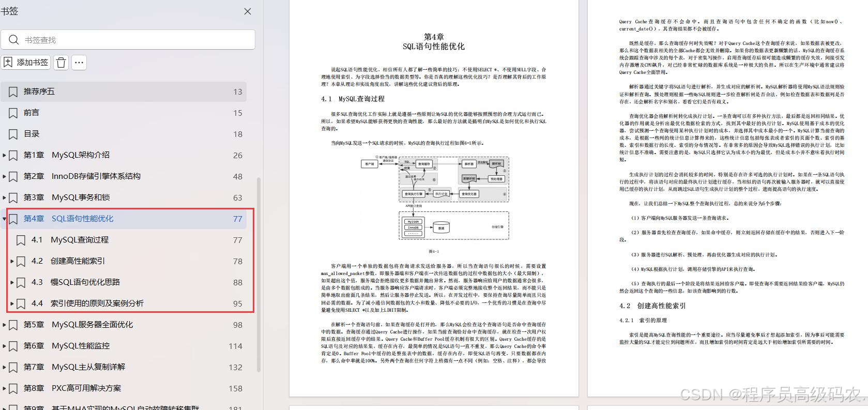
Task: Click the bookmarks panel vertical scrollbar
Action: pyautogui.click(x=258, y=275)
